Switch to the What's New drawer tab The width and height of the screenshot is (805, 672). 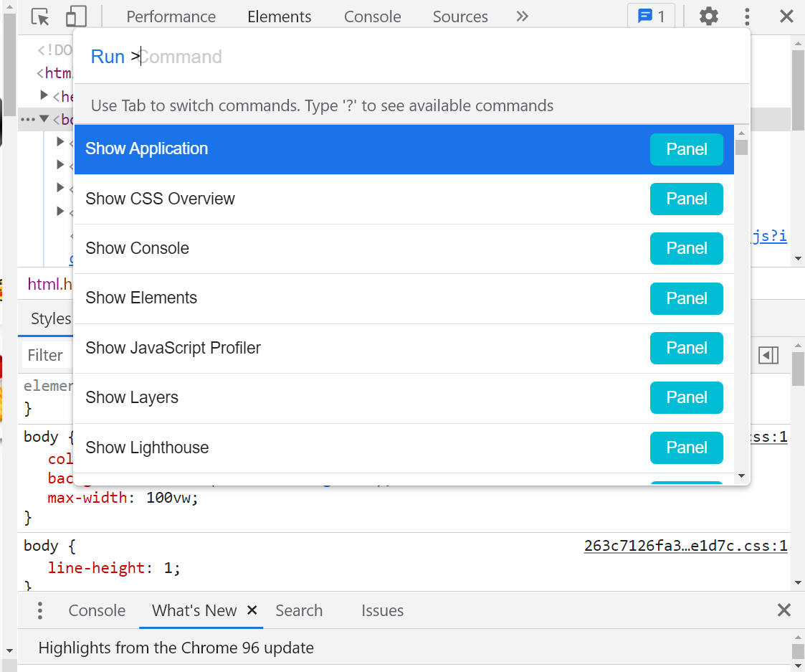click(194, 610)
